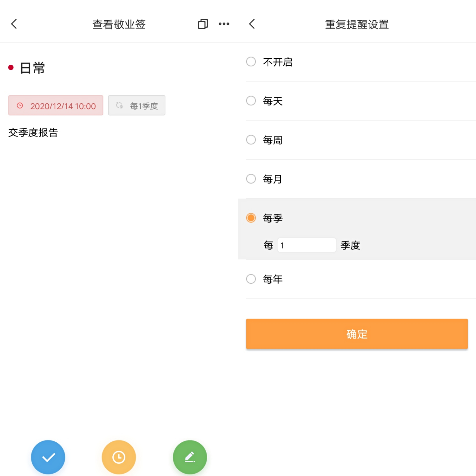
Task: Go back from the 重复提醒设置 screen
Action: 252,24
